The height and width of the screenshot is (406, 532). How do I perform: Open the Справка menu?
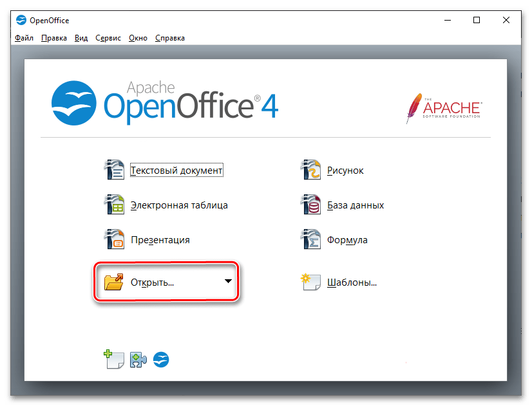click(x=170, y=38)
